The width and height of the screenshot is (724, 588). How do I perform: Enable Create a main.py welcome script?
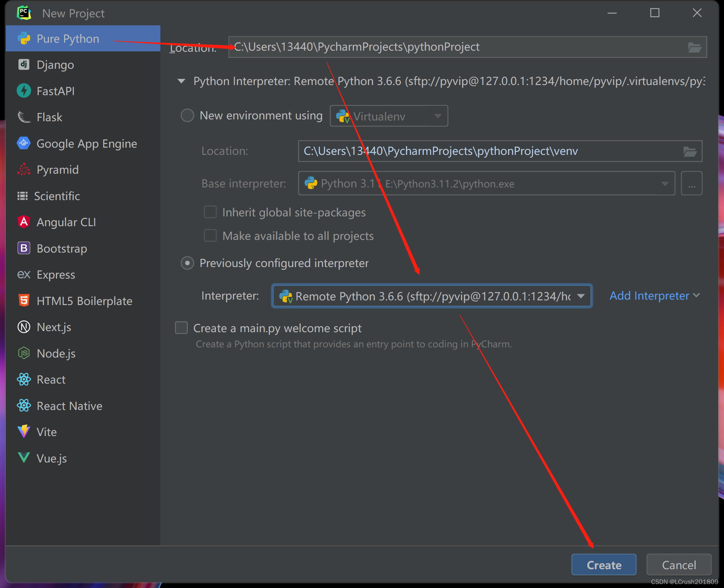[181, 328]
